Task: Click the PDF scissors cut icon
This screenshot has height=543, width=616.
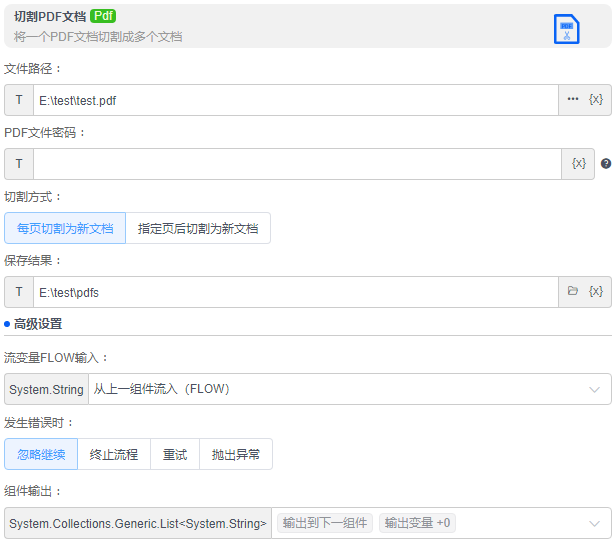Action: click(x=566, y=29)
